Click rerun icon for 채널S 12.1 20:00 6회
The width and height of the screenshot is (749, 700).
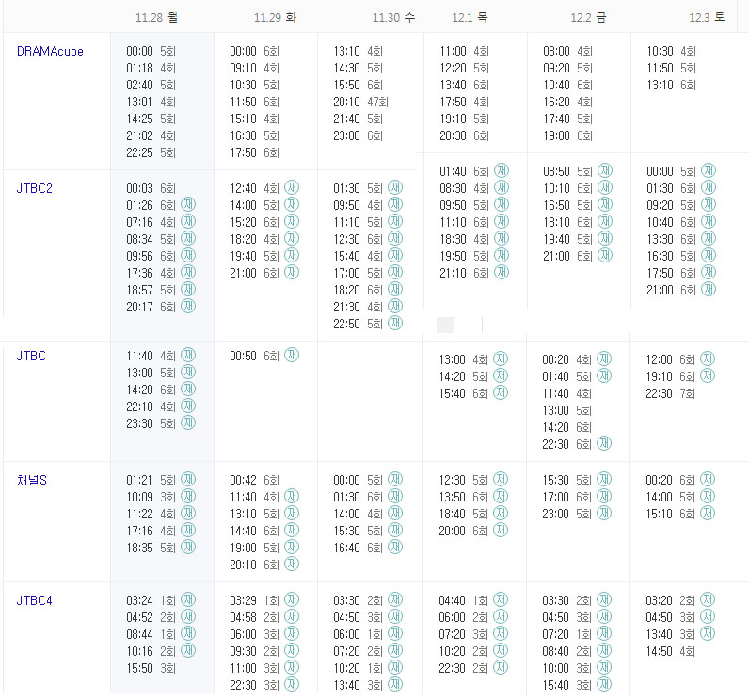click(501, 530)
